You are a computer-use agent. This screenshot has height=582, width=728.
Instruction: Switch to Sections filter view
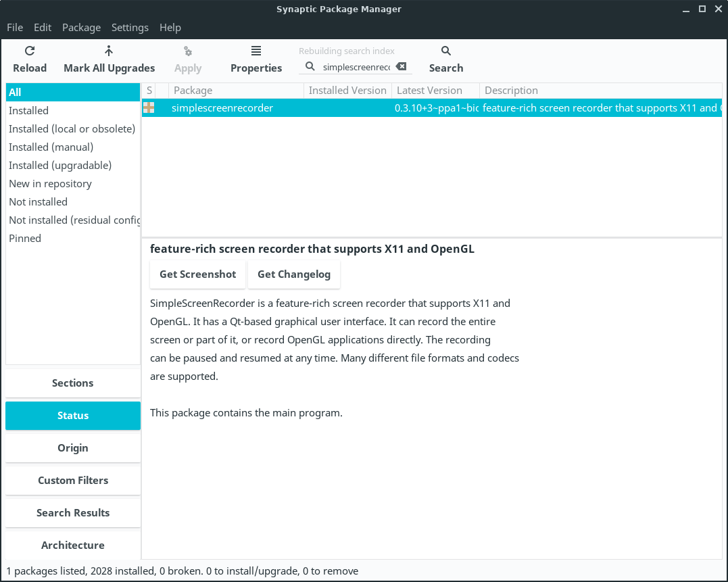(73, 383)
